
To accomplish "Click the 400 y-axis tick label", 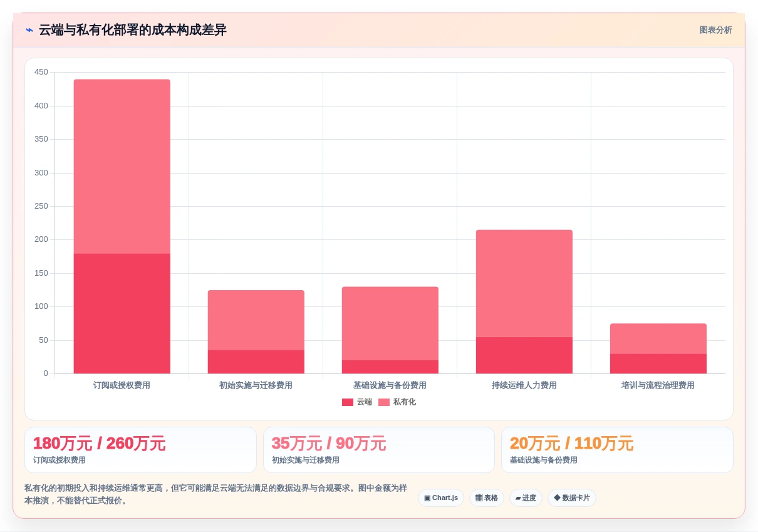I will (41, 106).
